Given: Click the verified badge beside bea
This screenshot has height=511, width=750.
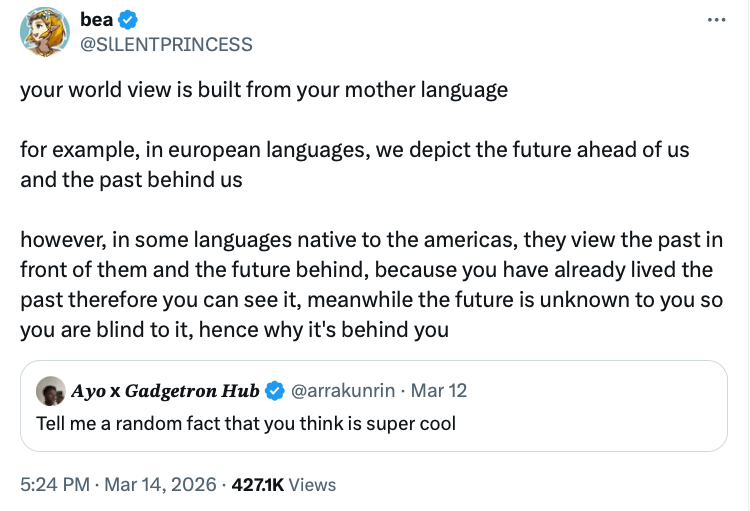Looking at the screenshot, I should click(129, 20).
